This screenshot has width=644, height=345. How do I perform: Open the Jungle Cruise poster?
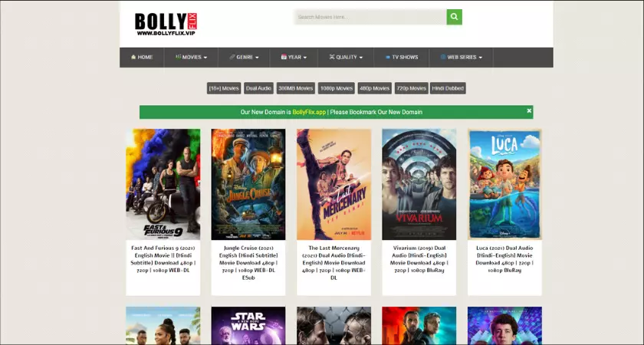(248, 185)
